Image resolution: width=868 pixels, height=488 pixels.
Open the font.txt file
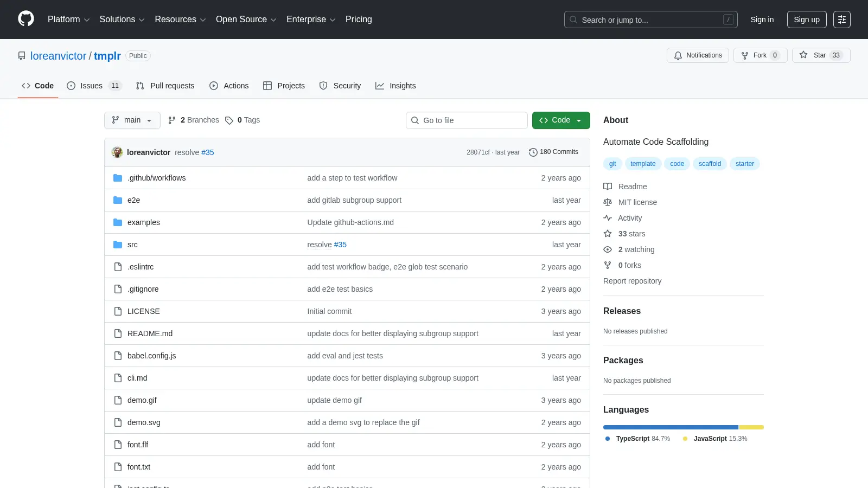[x=139, y=467]
